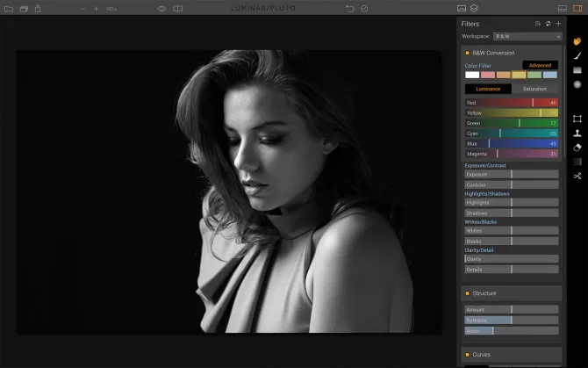Screen dimensions: 588x368
Task: Switch to the Luminance tab
Action: [488, 89]
